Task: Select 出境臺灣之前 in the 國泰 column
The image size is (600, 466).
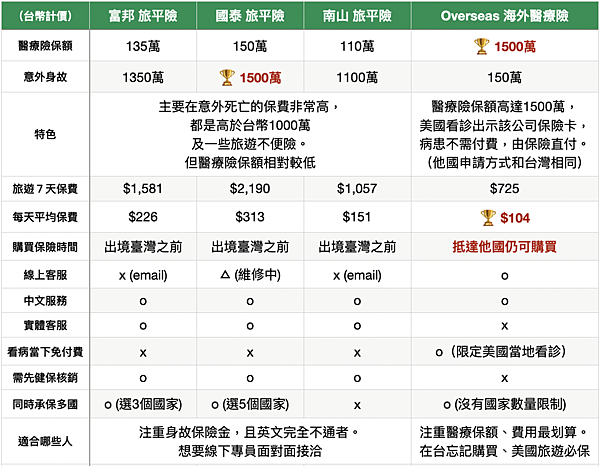Action: 250,247
